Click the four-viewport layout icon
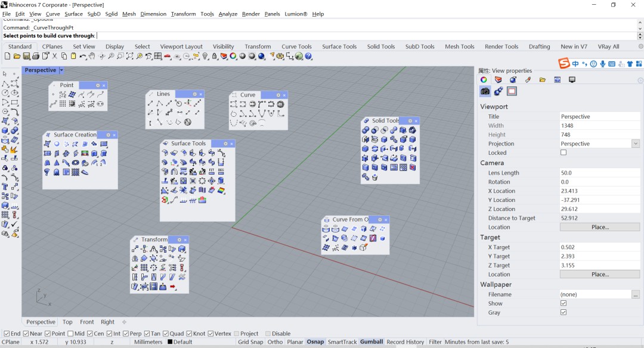This screenshot has height=348, width=644. 158,56
